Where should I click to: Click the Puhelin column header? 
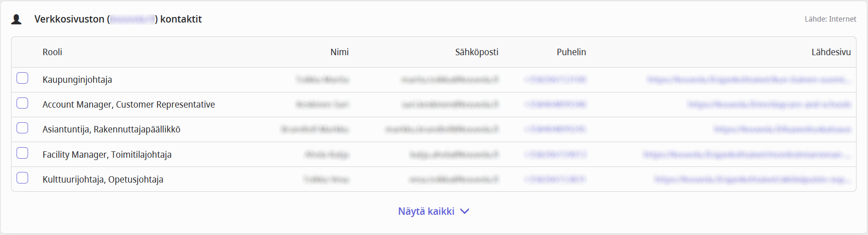571,52
